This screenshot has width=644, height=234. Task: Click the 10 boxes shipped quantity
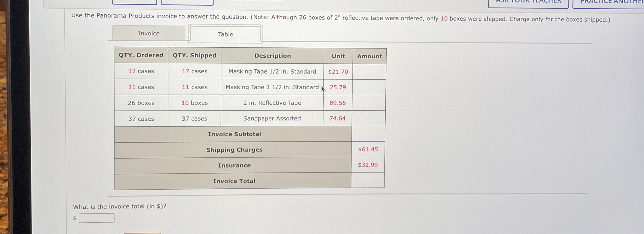coord(195,103)
